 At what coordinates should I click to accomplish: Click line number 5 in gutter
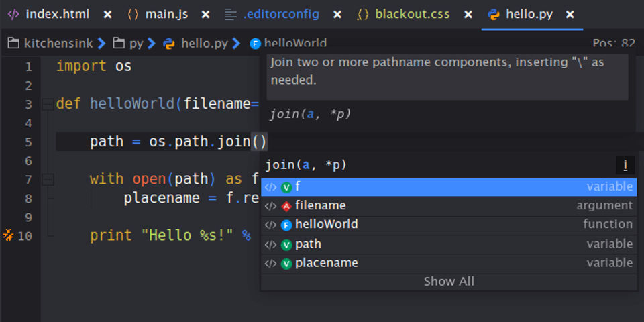tap(28, 142)
